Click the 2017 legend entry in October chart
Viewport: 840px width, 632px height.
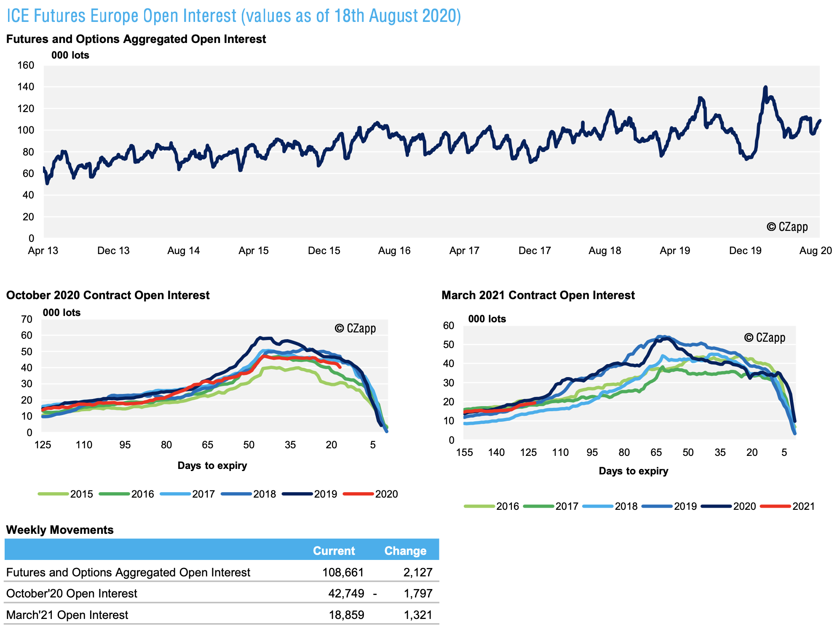point(188,494)
